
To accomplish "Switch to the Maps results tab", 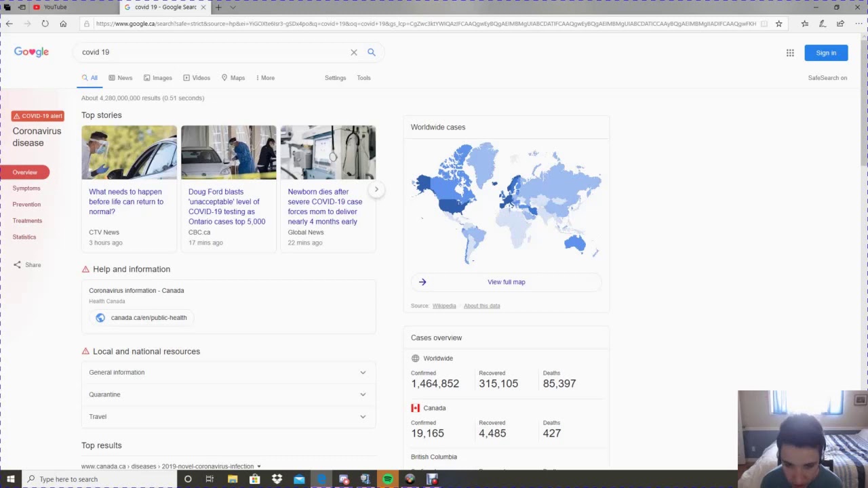I will [x=233, y=78].
